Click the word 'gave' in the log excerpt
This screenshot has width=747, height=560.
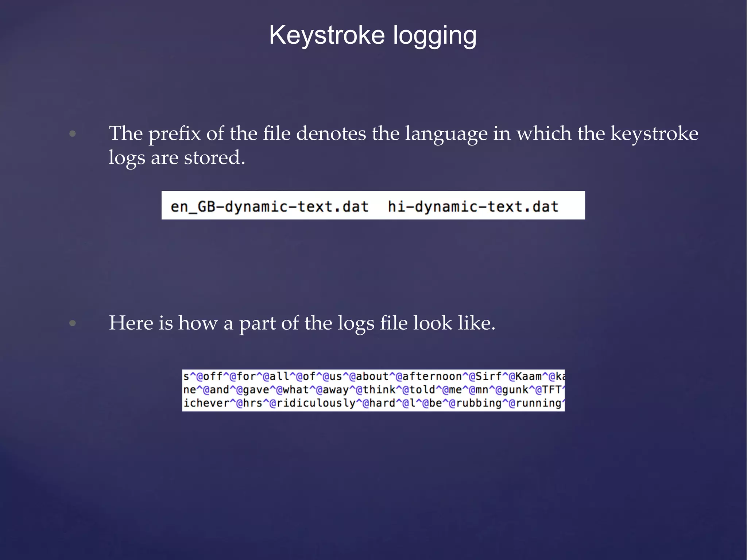[x=256, y=390]
